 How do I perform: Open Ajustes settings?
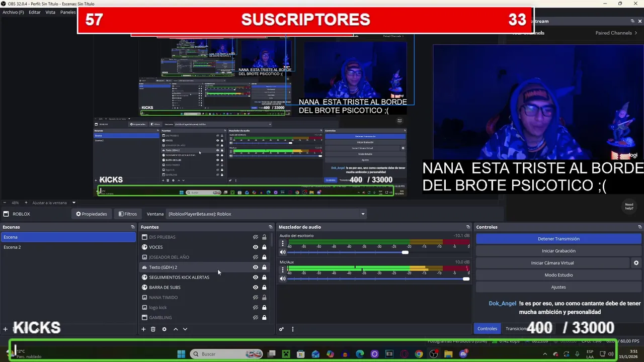(x=558, y=287)
